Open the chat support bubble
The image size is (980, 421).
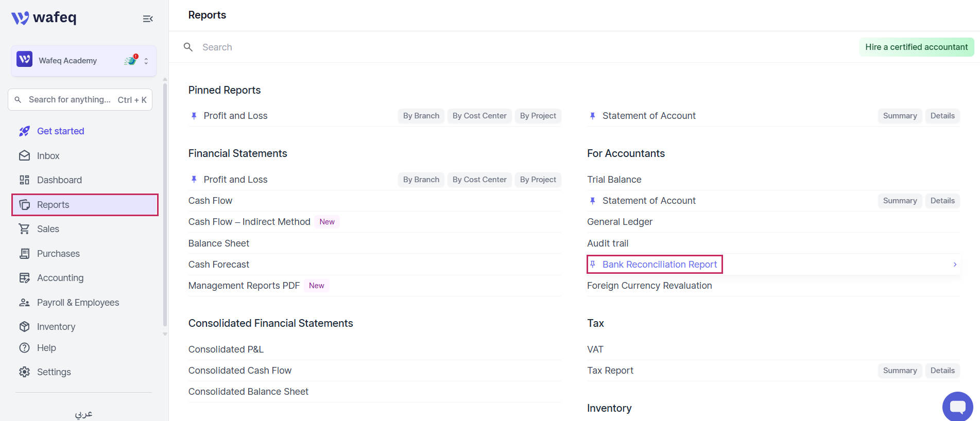957,407
